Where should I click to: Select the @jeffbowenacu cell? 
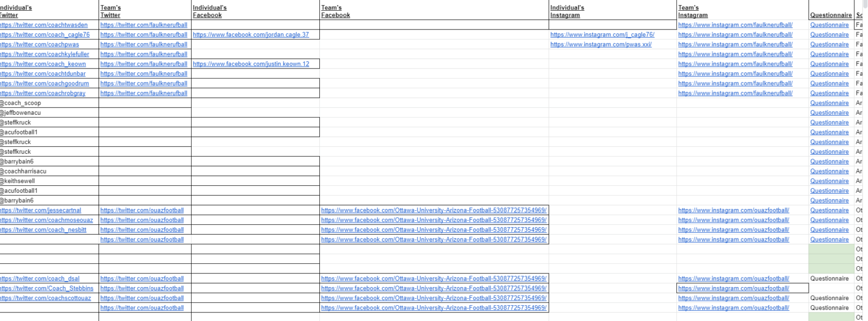[49, 112]
